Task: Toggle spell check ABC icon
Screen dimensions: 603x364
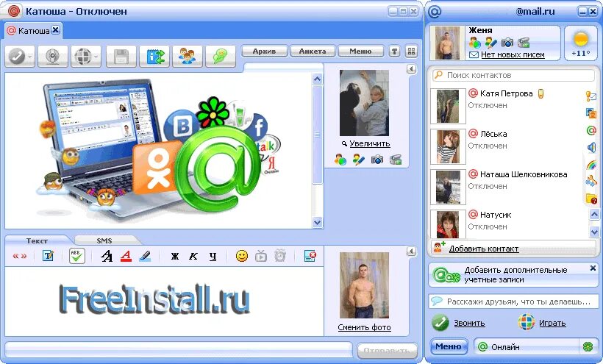Action: pos(77,256)
